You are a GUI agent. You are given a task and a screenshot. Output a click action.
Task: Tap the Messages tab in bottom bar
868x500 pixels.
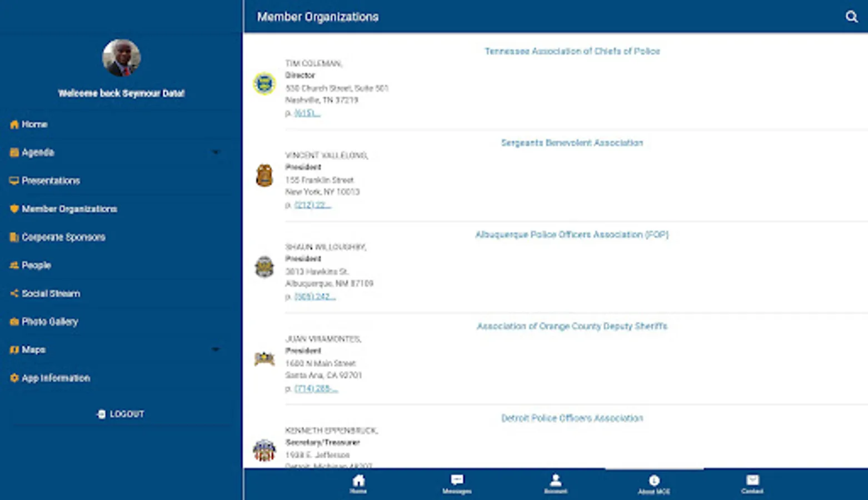tap(457, 484)
